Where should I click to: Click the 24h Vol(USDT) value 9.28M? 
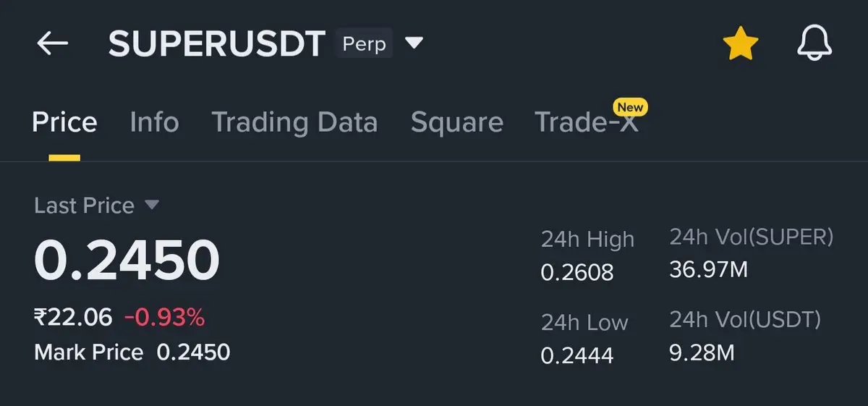point(702,352)
